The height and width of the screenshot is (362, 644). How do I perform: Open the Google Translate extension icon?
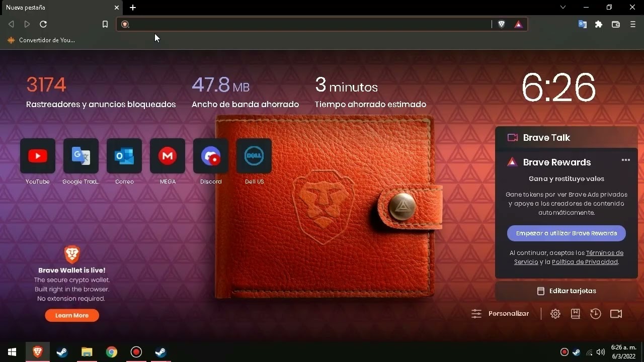[583, 24]
